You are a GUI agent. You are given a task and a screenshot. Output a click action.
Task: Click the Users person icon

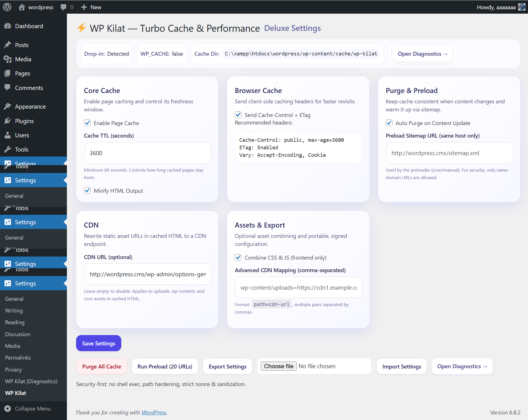[8, 135]
